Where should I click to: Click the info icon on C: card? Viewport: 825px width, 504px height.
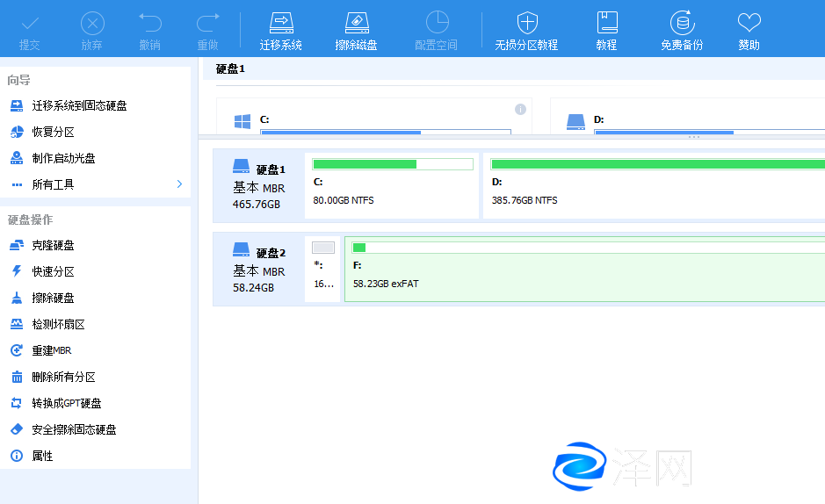[520, 109]
